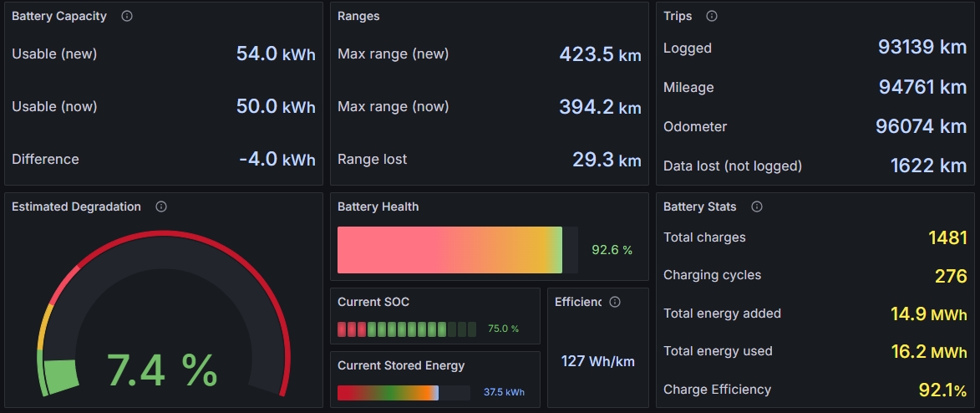Click the Trips panel info icon
Image resolution: width=980 pixels, height=413 pixels.
[711, 16]
